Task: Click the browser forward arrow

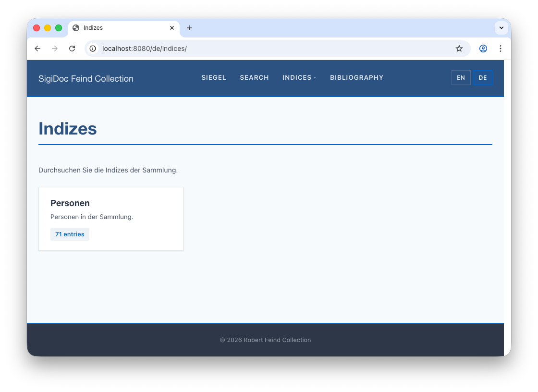Action: pos(55,49)
